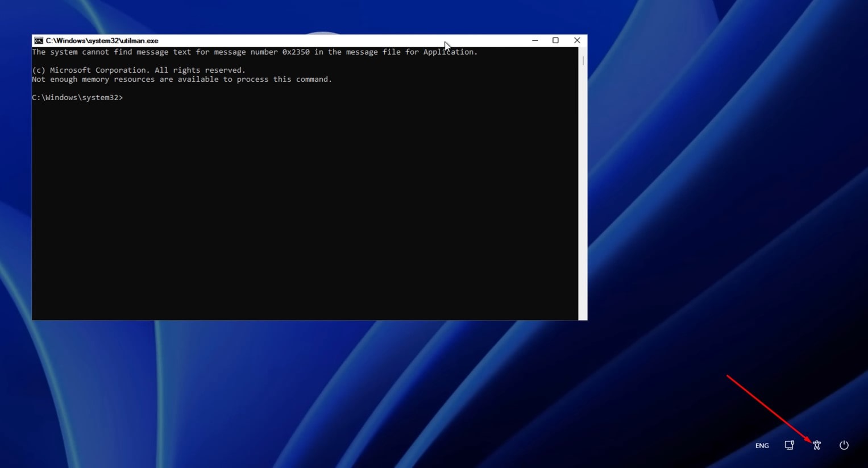This screenshot has height=468, width=868.
Task: Click the utilman.exe title bar text
Action: point(102,41)
